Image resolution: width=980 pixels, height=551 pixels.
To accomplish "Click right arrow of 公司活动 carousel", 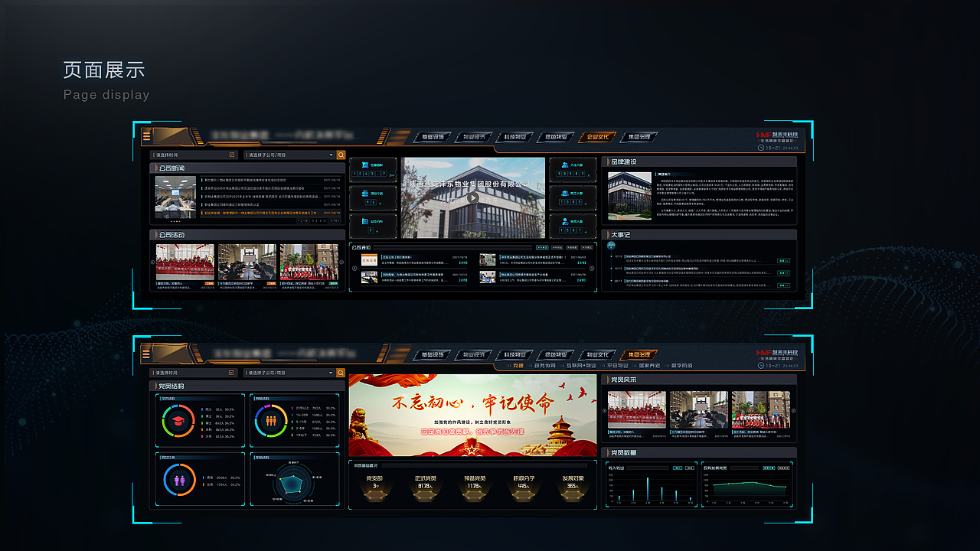I will 341,262.
